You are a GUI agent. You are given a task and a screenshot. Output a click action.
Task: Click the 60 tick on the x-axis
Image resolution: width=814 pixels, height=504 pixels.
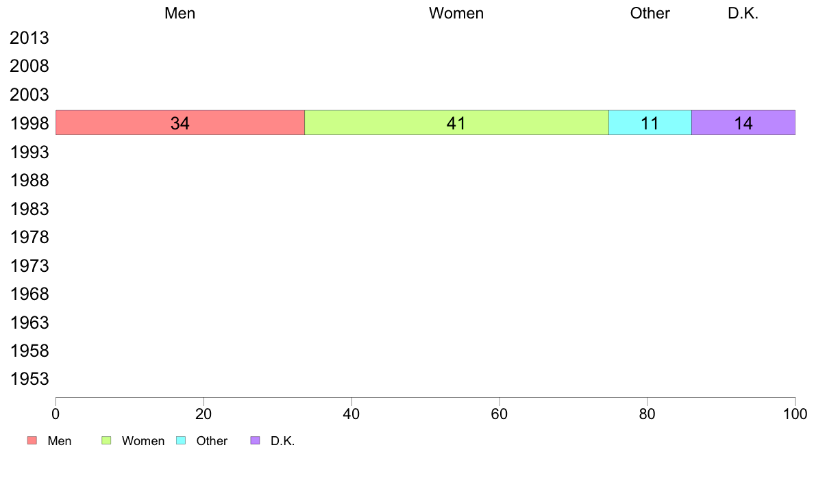[x=500, y=414]
